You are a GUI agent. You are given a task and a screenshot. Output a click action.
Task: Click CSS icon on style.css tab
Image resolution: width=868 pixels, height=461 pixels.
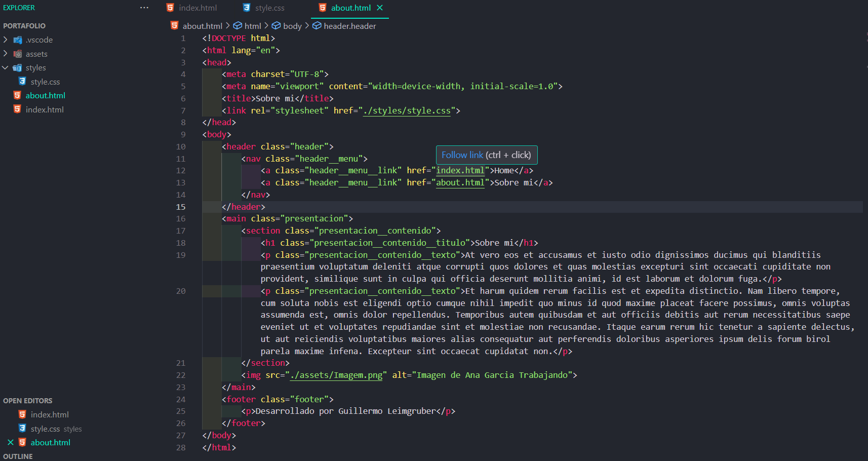(x=247, y=8)
